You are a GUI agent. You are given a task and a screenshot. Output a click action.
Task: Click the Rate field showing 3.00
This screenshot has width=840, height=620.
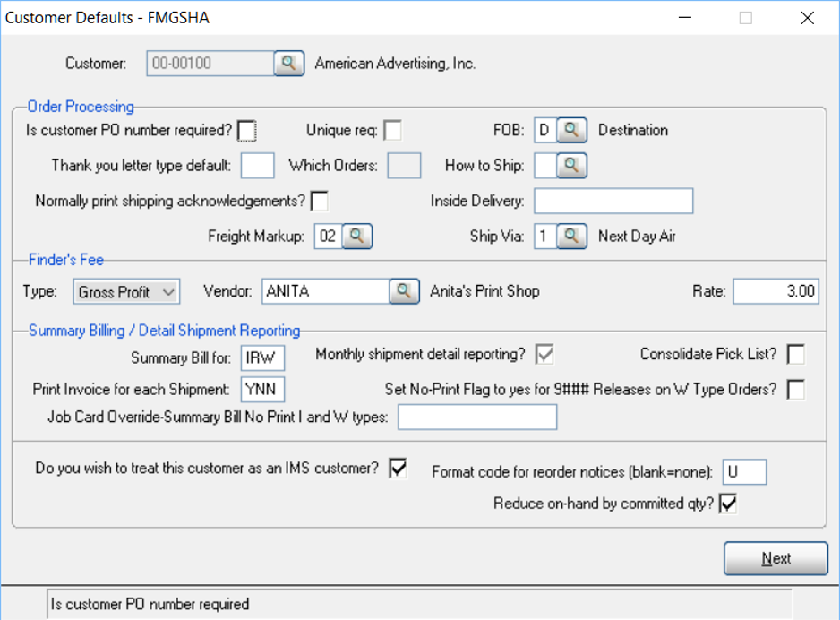tap(776, 291)
